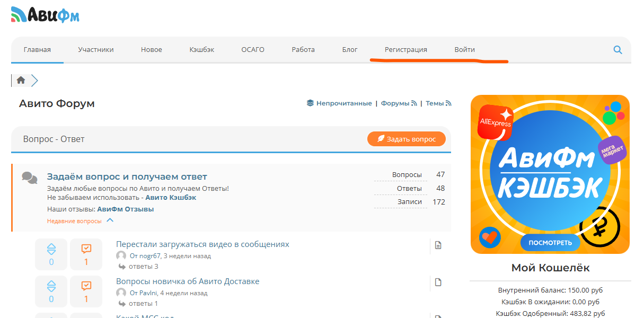Viewport: 644px width, 318px height.
Task: Open the Новое menu item
Action: coord(152,50)
